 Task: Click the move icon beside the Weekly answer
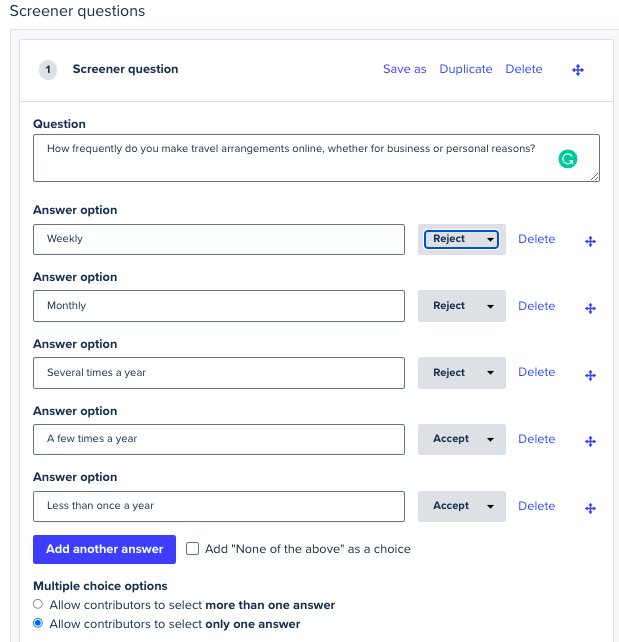click(x=590, y=242)
